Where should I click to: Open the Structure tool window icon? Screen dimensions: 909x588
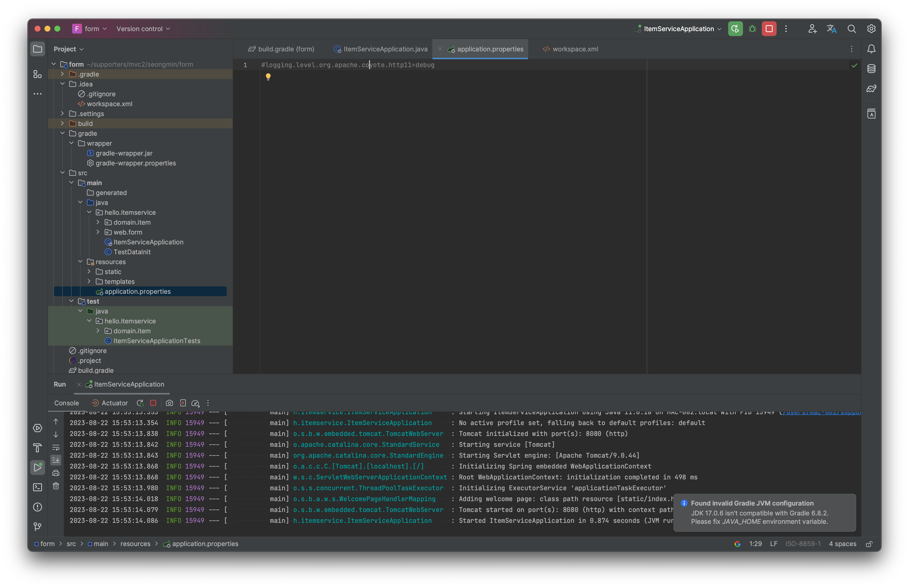[38, 74]
